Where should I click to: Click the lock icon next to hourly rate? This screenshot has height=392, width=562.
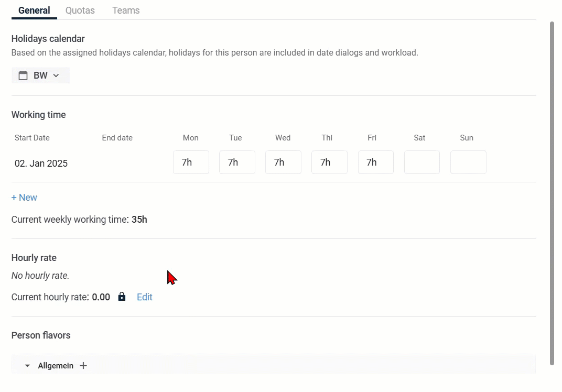pos(122,297)
